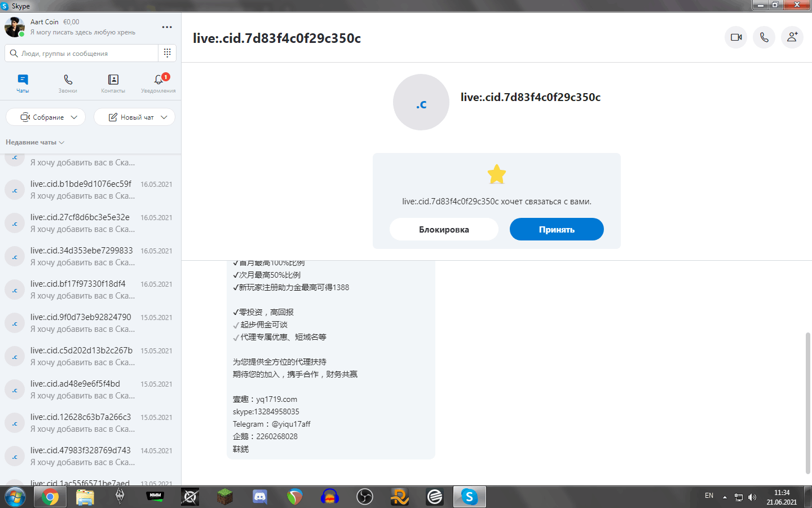
Task: Open chat live:.cid.bf17f97330f18df4
Action: pyautogui.click(x=90, y=290)
